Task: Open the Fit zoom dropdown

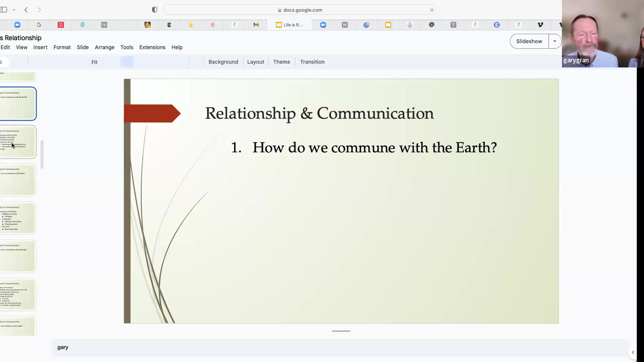Action: [x=94, y=62]
